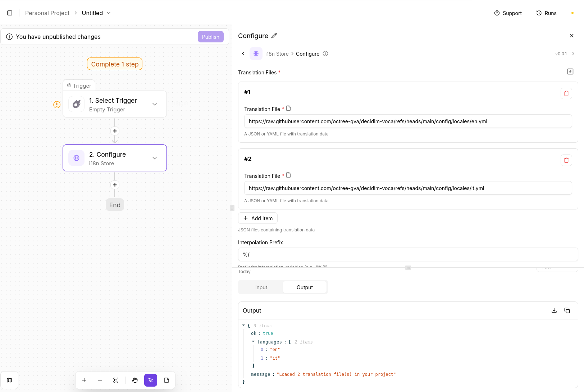
Task: Add a step after the trigger
Action: coord(115,131)
